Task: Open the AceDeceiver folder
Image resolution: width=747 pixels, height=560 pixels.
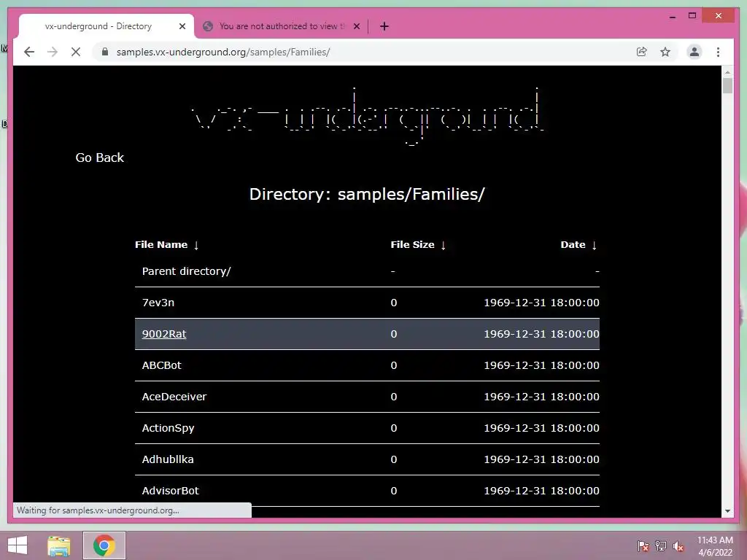Action: coord(174,397)
